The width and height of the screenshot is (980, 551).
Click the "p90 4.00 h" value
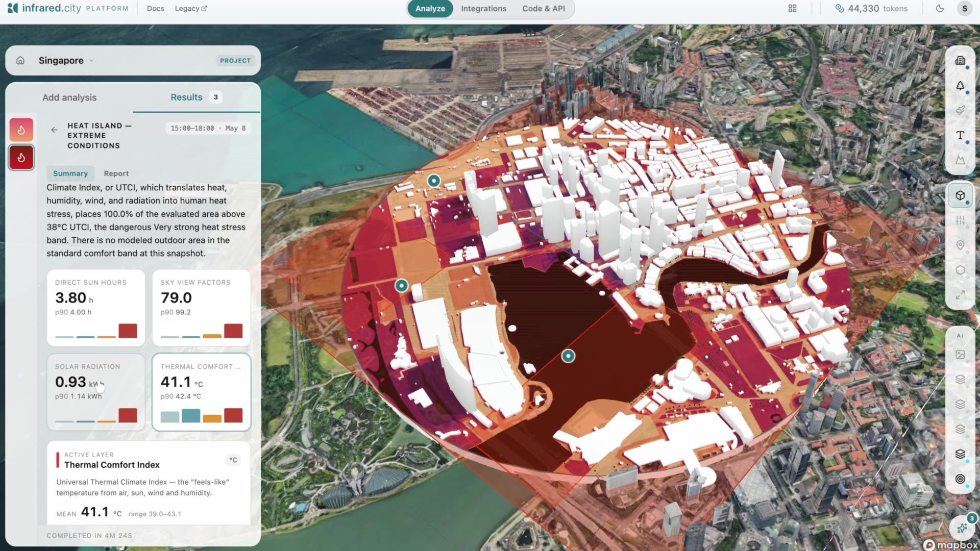[x=73, y=312]
